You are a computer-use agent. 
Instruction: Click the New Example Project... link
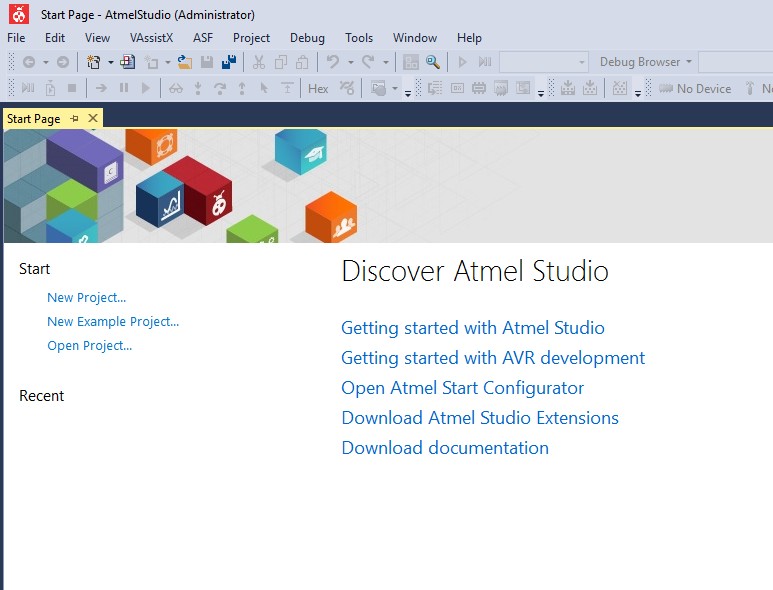pos(113,322)
